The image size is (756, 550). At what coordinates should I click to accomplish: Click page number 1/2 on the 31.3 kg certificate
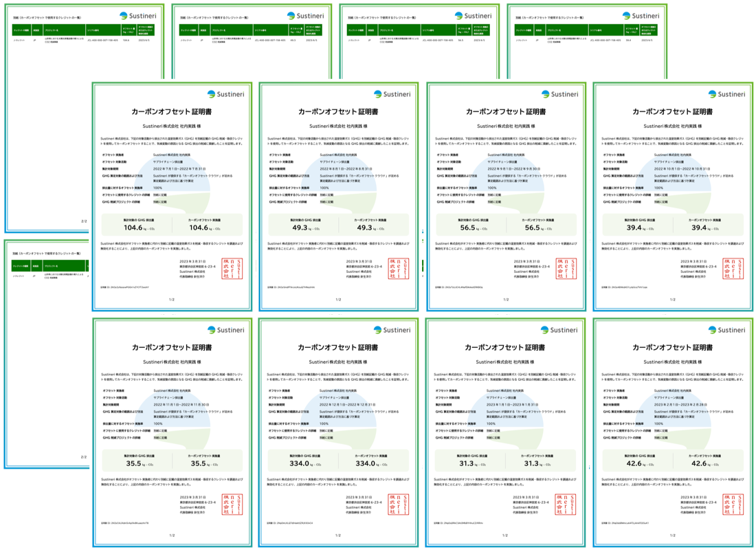[505, 536]
